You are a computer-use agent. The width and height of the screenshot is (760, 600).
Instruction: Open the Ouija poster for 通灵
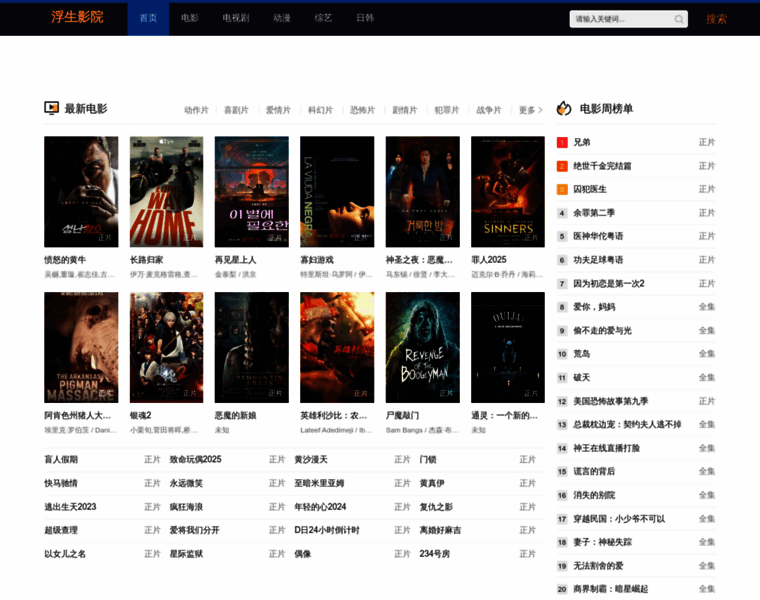(508, 347)
